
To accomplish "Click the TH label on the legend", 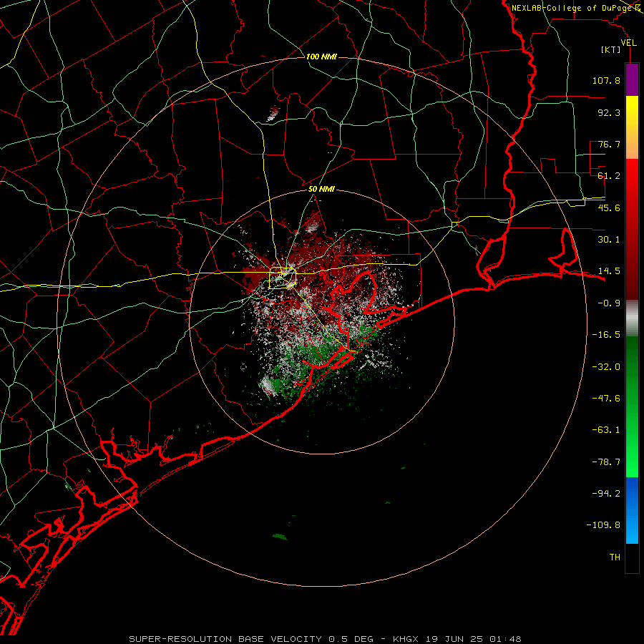I will (x=615, y=557).
